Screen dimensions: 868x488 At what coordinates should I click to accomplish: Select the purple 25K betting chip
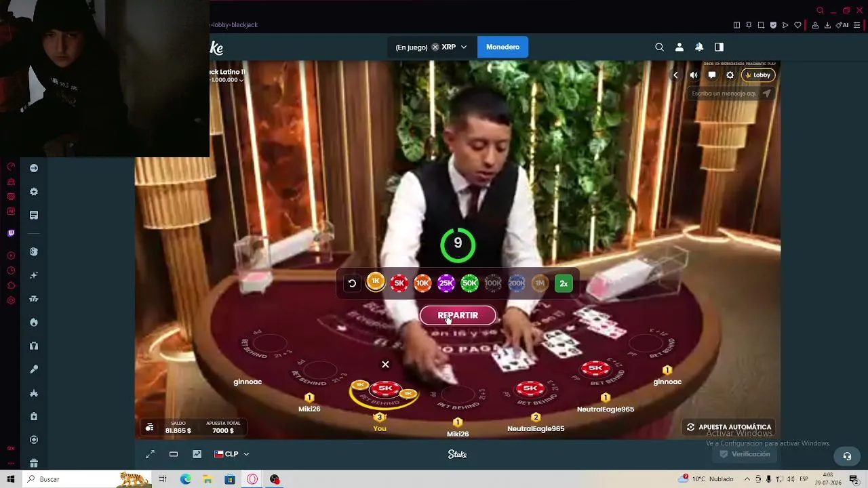point(446,283)
